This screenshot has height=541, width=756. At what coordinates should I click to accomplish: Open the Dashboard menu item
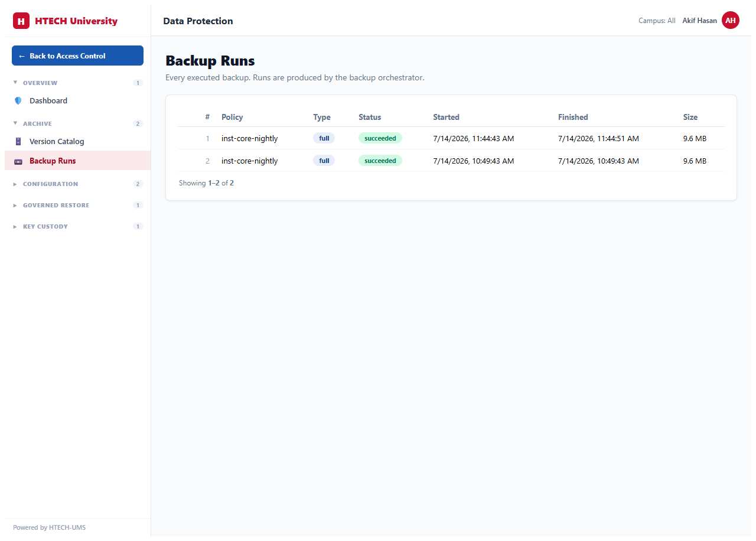pos(77,101)
